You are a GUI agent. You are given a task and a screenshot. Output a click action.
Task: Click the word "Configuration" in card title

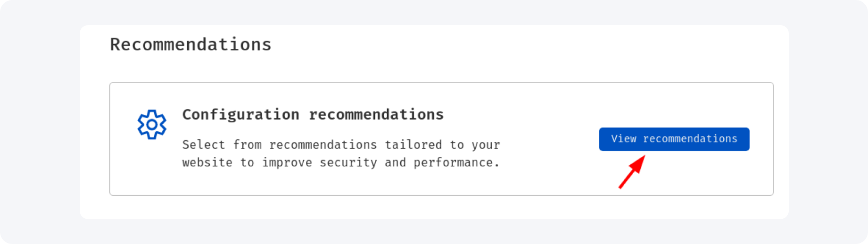241,114
